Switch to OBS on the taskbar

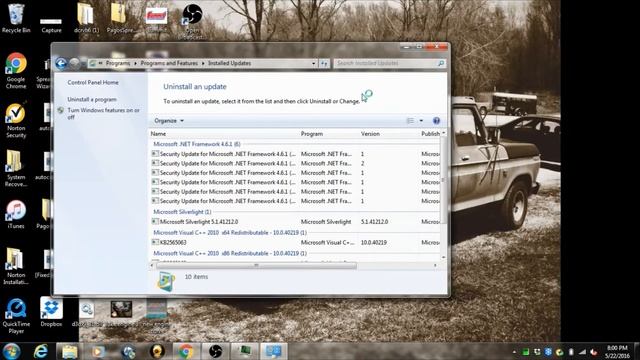point(215,351)
